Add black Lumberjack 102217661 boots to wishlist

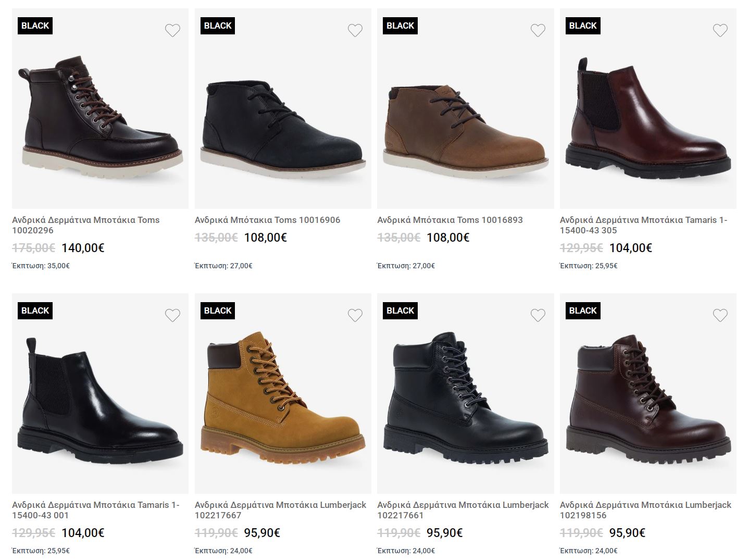[x=538, y=315]
